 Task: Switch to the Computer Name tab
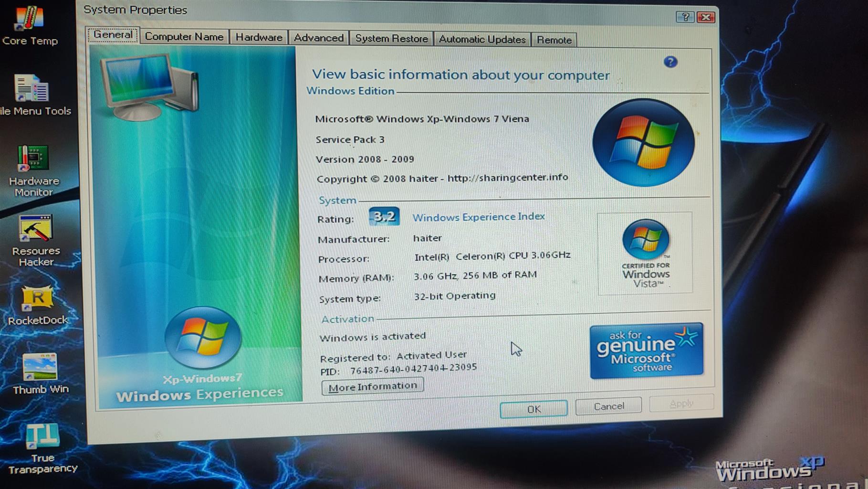(184, 37)
